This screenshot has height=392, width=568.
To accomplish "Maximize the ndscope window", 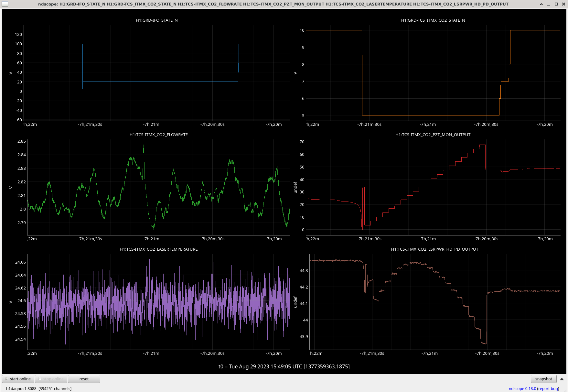I will coord(556,4).
